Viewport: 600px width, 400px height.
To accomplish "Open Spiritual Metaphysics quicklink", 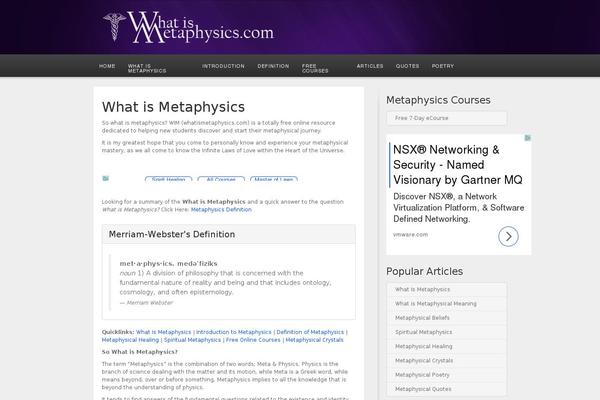I will 192,340.
